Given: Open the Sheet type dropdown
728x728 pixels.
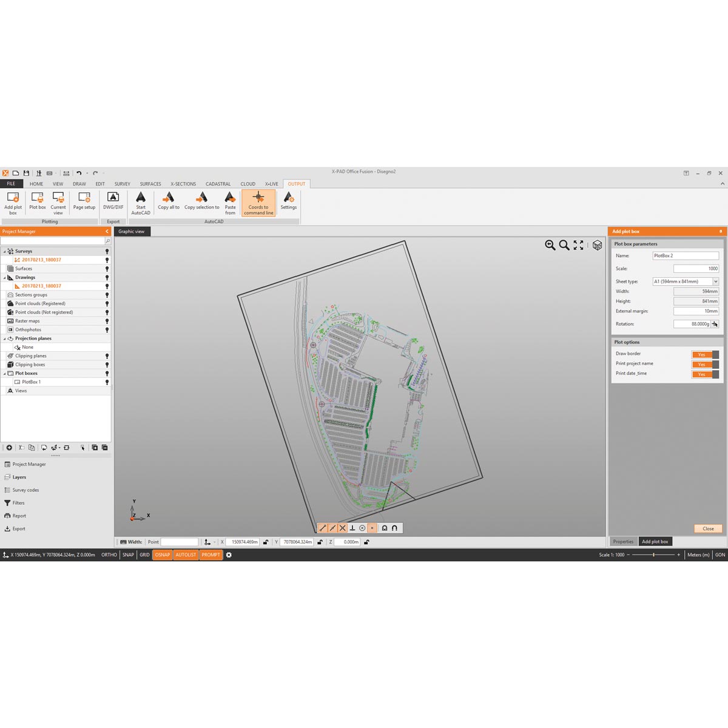Looking at the screenshot, I should pos(716,281).
